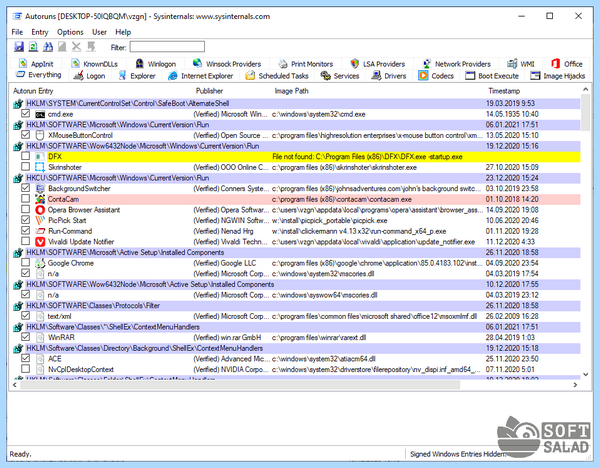Switch to the Services tab
Image resolution: width=600 pixels, height=468 pixels.
pos(340,76)
